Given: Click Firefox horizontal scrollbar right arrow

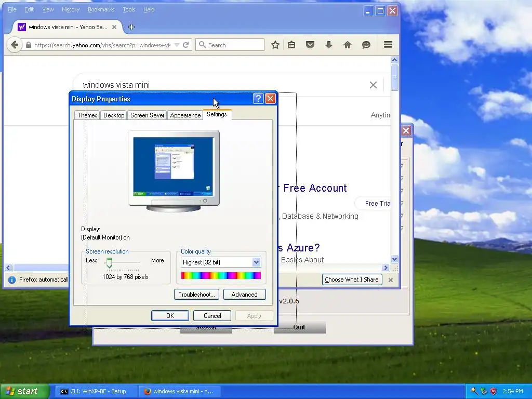Looking at the screenshot, I should point(385,268).
